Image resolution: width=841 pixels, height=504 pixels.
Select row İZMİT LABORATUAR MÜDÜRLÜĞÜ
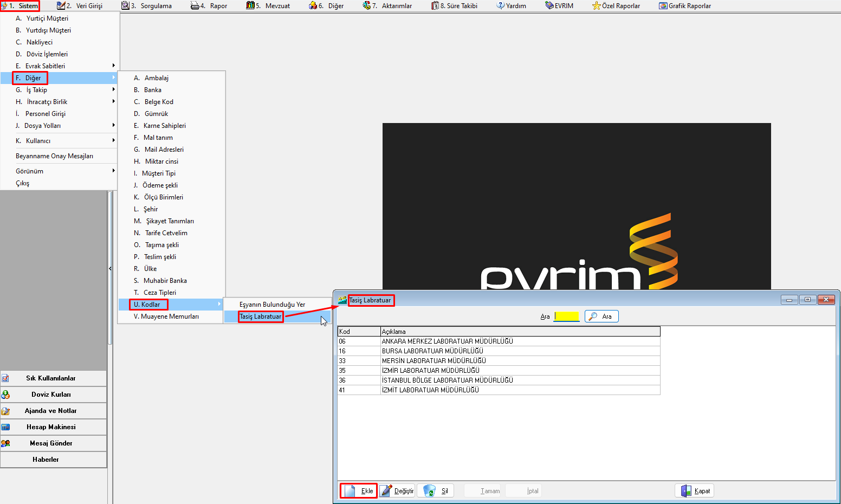tap(499, 390)
